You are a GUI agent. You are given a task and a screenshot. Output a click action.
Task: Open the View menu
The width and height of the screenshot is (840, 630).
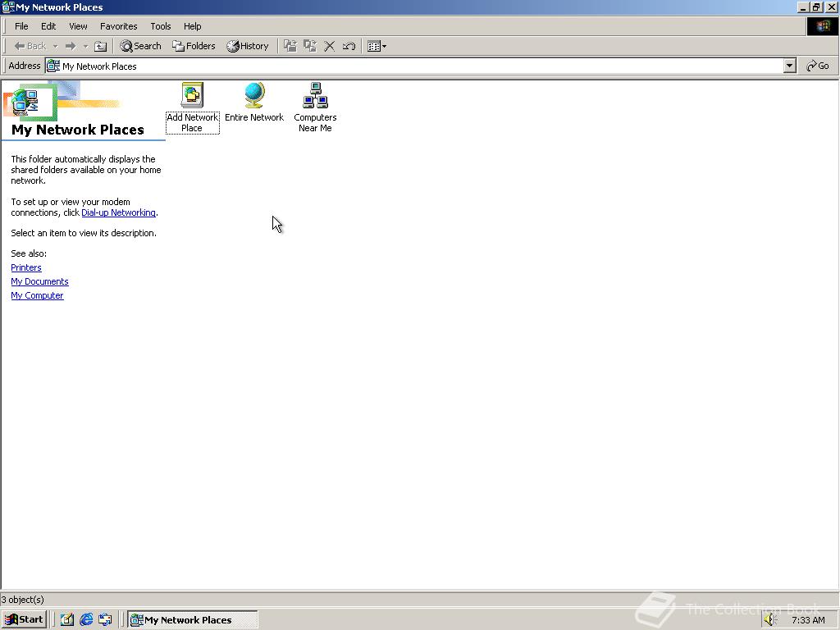tap(78, 26)
